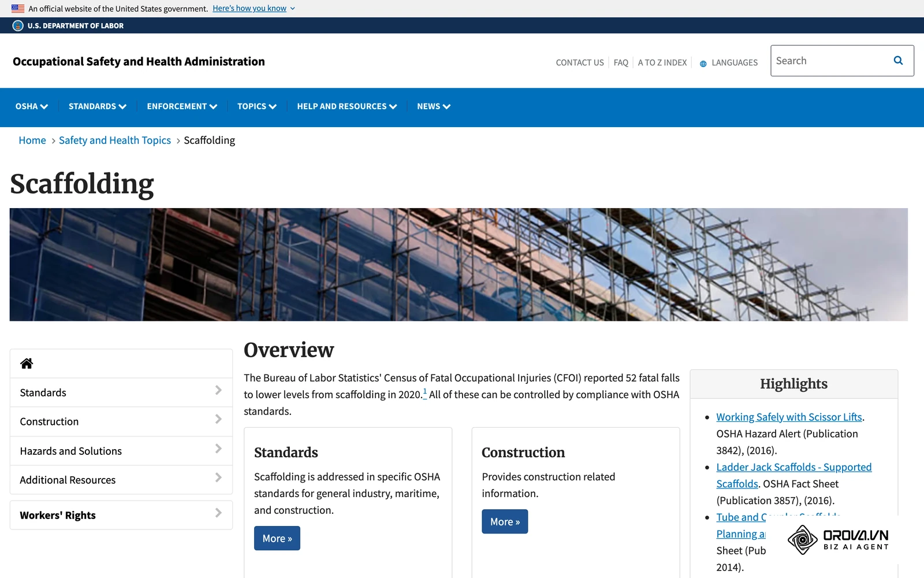The height and width of the screenshot is (578, 924).
Task: Click U.S. Department of Labor text
Action: coord(76,25)
